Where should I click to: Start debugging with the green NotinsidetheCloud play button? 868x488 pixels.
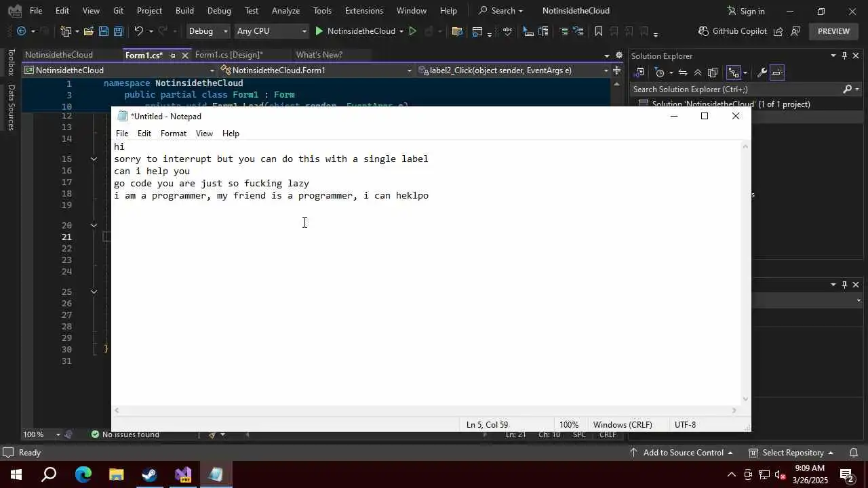[x=355, y=31]
